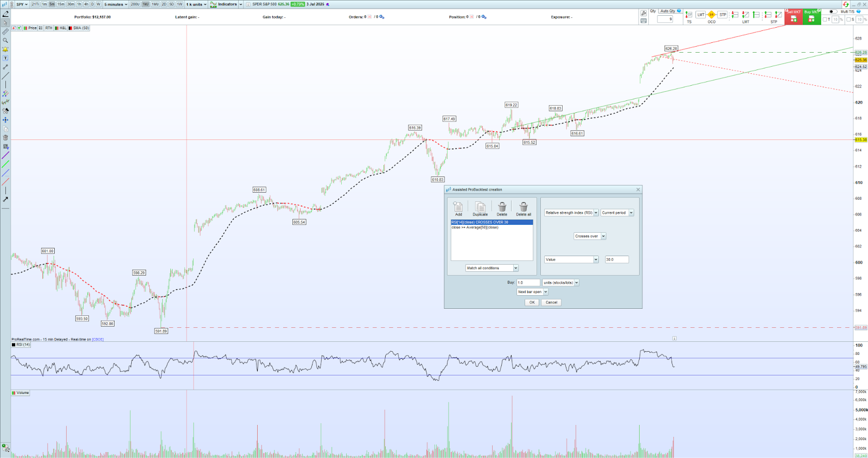Select the pencil drawing tool in left toolbar
This screenshot has width=868, height=458.
pyautogui.click(x=5, y=14)
